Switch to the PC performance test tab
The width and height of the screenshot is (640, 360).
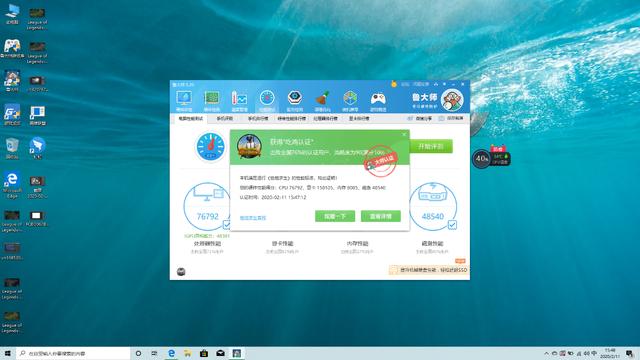pyautogui.click(x=191, y=118)
